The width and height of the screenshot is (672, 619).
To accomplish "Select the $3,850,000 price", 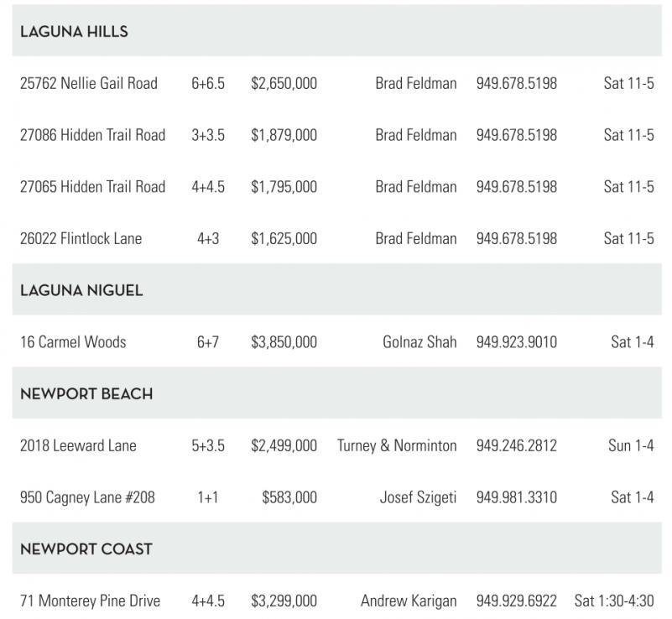I will tap(284, 342).
